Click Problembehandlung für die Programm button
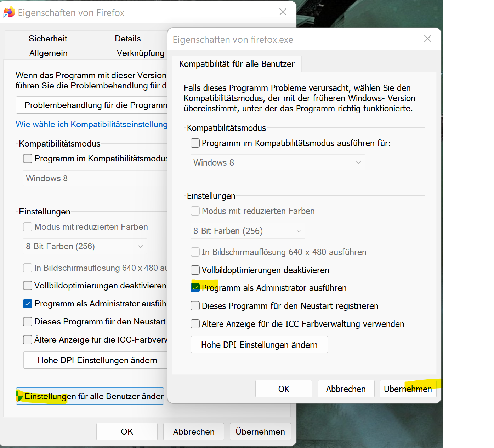This screenshot has height=448, width=494. (92, 105)
